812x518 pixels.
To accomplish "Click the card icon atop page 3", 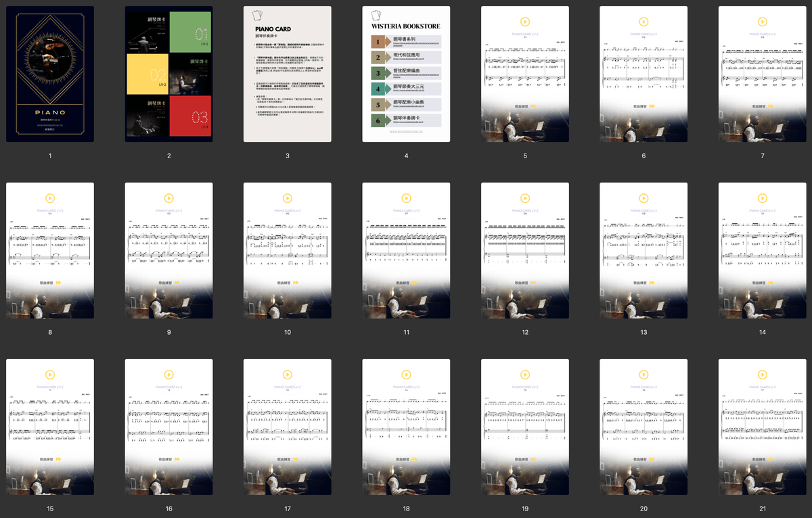I will click(x=256, y=15).
